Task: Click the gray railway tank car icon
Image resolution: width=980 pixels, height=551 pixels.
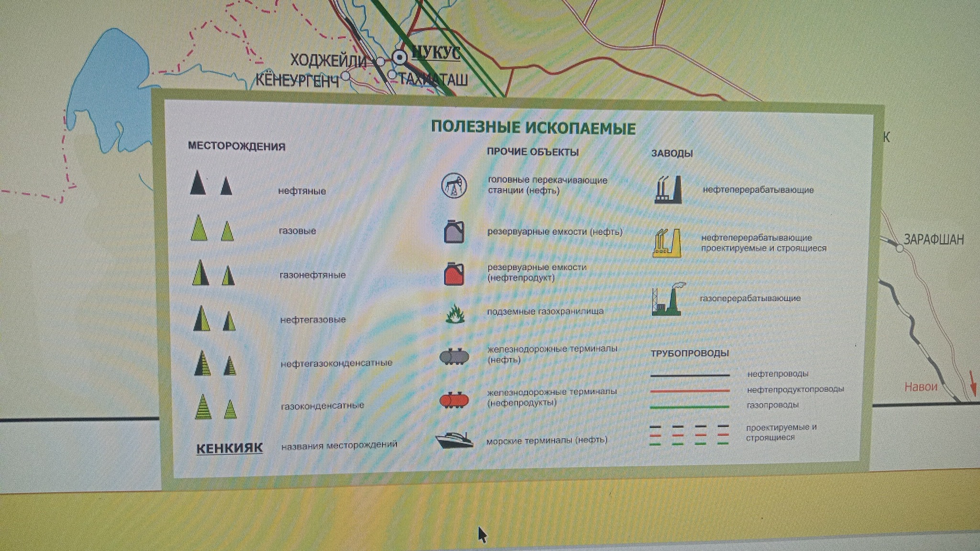Action: point(454,356)
